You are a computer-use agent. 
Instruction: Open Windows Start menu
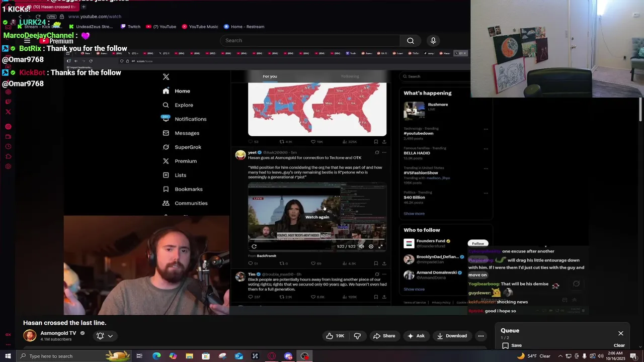click(x=8, y=356)
